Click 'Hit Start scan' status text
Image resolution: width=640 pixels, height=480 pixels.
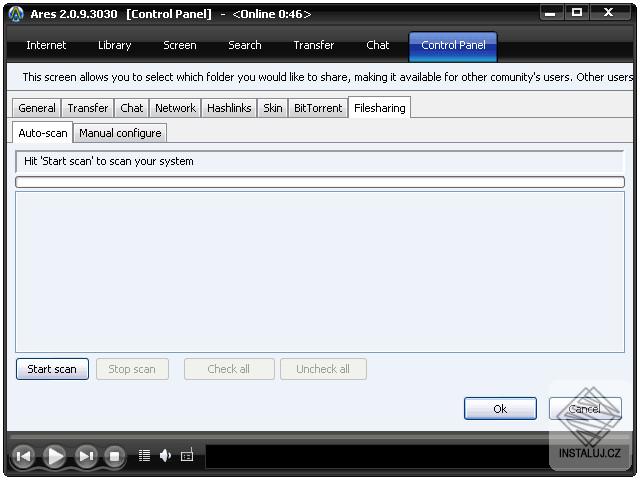coord(109,161)
